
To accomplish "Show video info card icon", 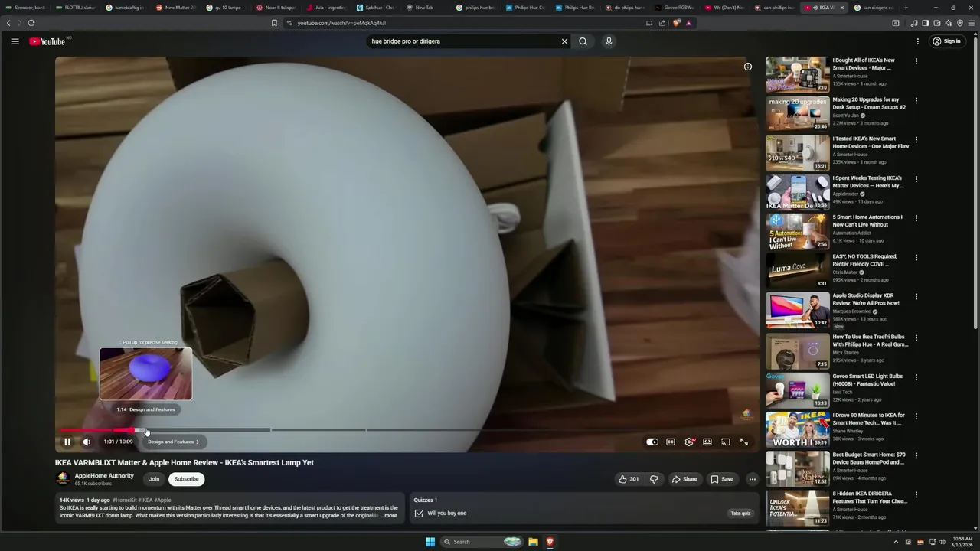I will coord(748,67).
